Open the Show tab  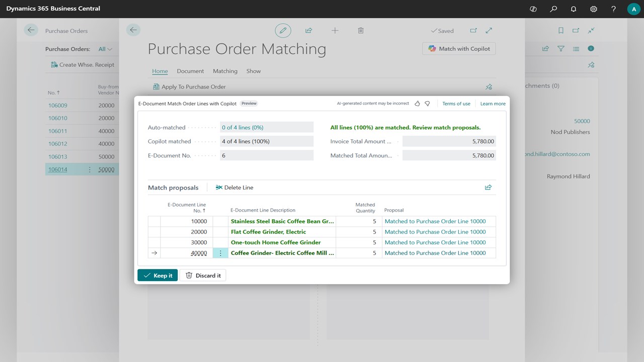pyautogui.click(x=254, y=71)
